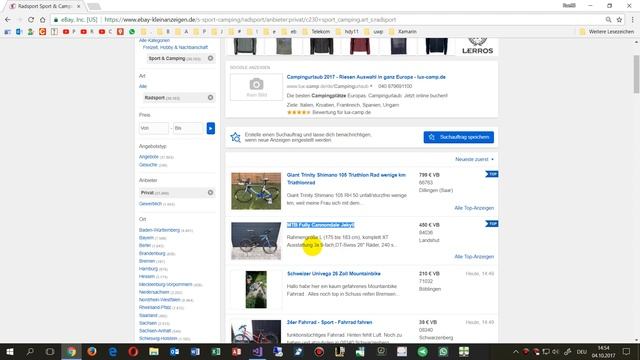Filter location to Baden-Württemberg
Screen dimensions: 640x360
(x=159, y=230)
